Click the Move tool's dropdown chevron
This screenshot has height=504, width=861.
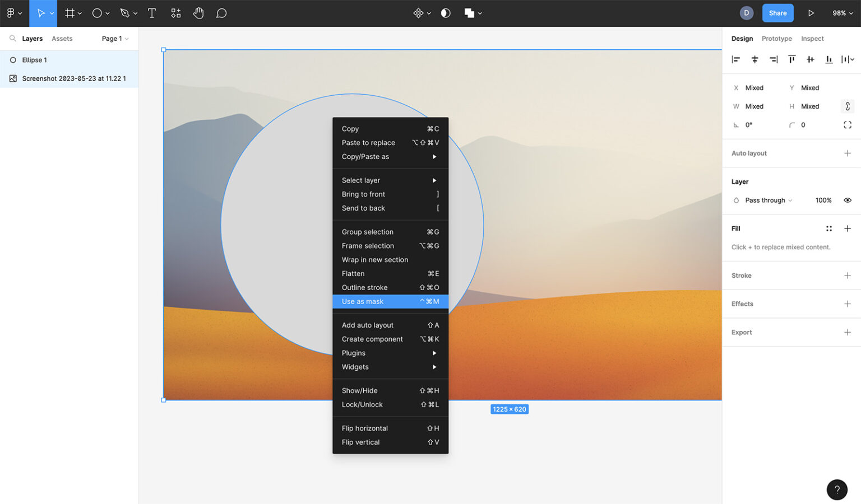(x=52, y=12)
